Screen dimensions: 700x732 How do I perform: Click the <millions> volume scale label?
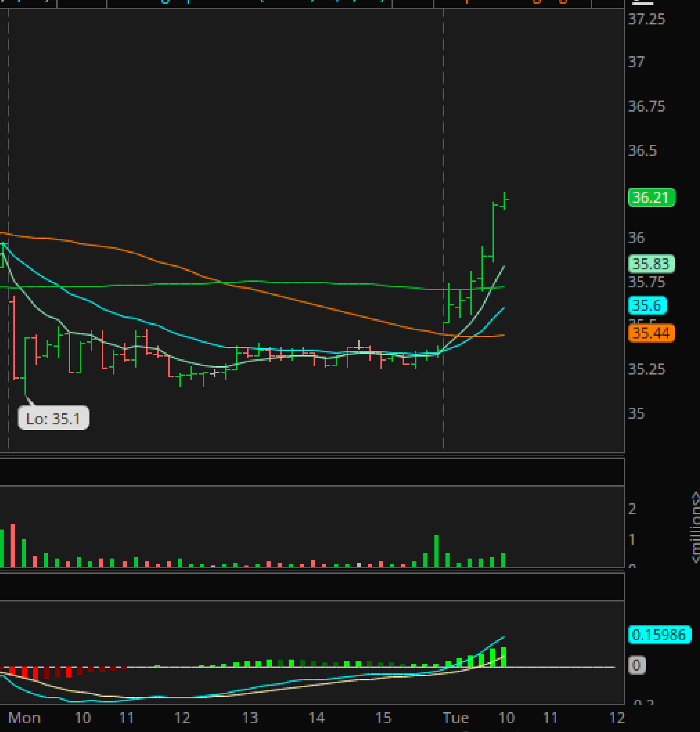(x=695, y=527)
